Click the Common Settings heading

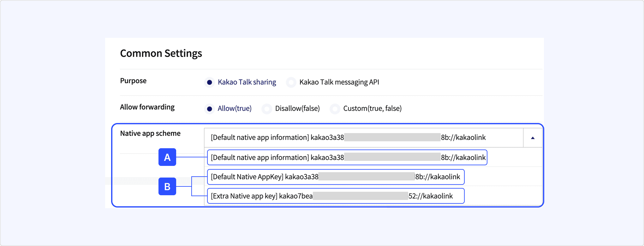(161, 53)
